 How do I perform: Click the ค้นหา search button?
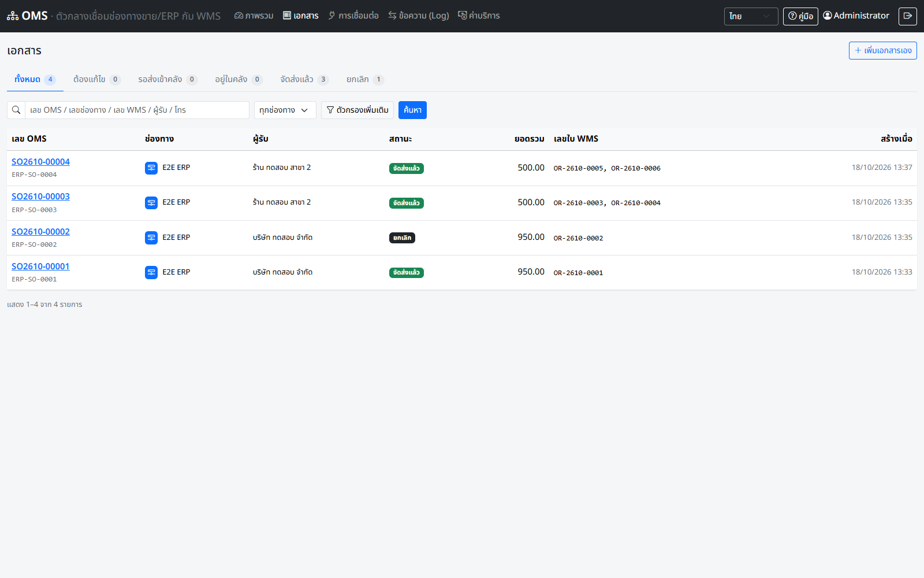412,110
